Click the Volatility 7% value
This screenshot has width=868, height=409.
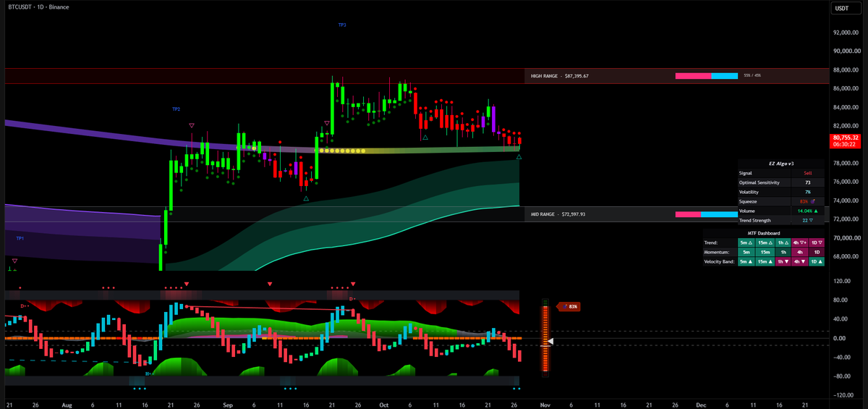coord(808,192)
